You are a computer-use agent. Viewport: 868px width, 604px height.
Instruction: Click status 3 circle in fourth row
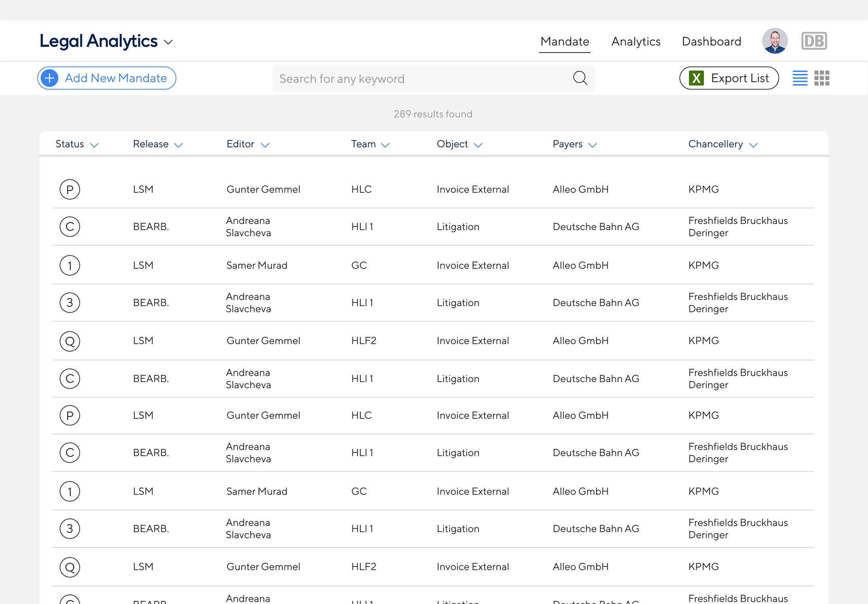point(70,303)
